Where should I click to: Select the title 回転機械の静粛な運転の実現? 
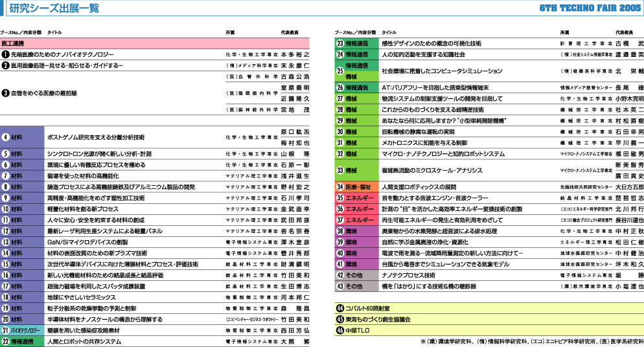(418, 132)
